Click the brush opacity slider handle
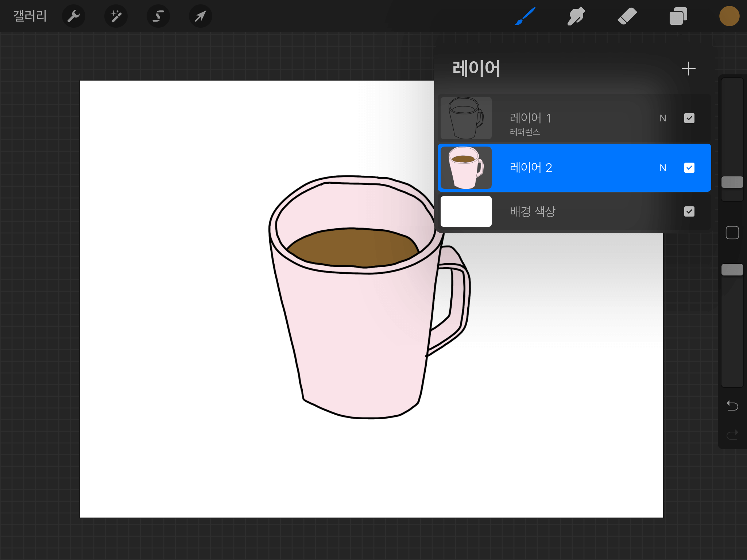The image size is (747, 560). point(732,270)
